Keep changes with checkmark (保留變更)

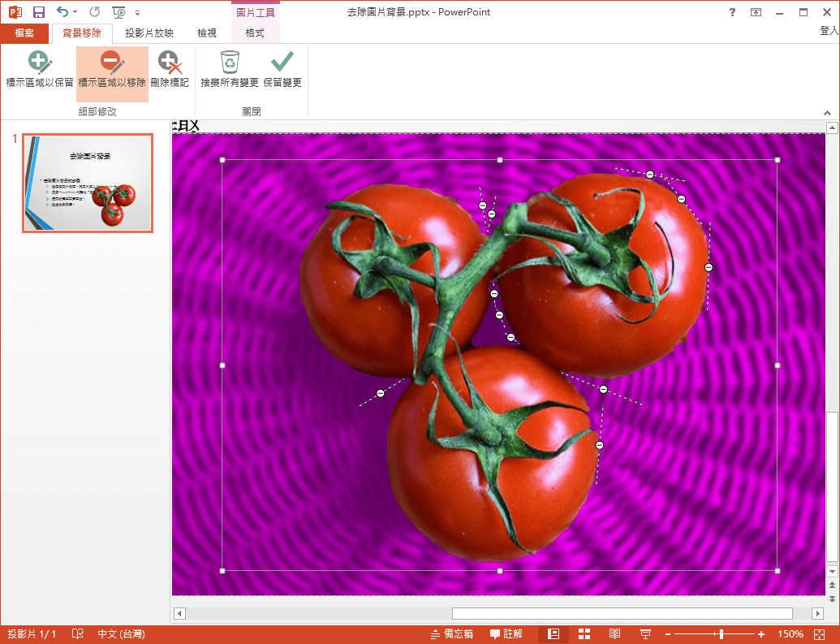[282, 70]
